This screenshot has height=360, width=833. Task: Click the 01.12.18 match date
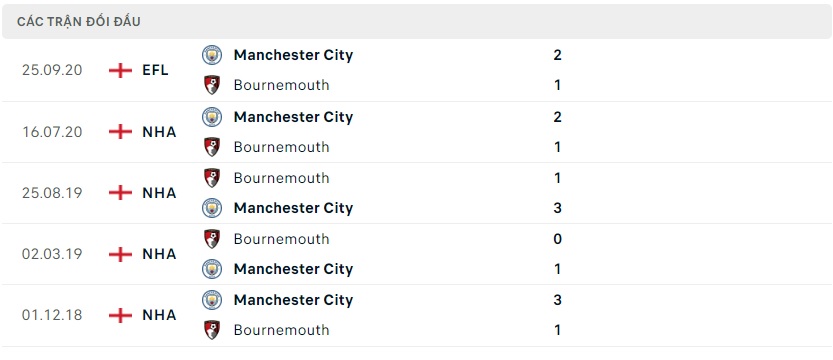pyautogui.click(x=52, y=315)
